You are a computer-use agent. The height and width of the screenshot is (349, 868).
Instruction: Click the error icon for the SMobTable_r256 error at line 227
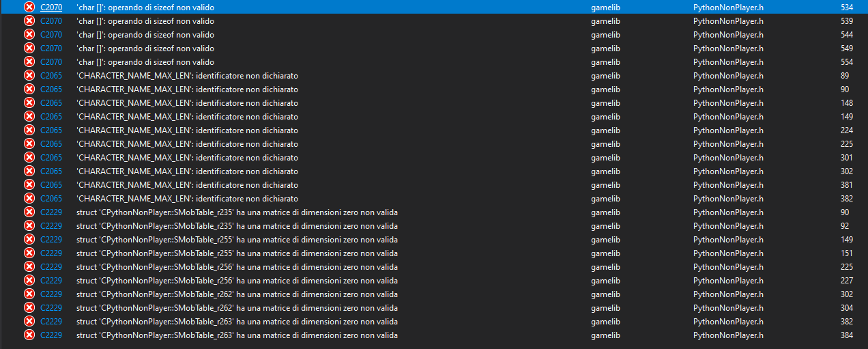[29, 280]
